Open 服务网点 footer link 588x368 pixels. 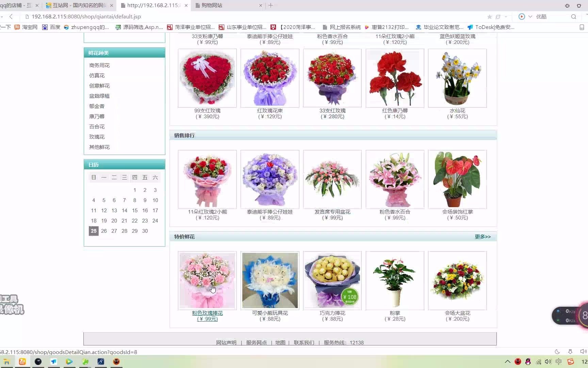point(257,343)
